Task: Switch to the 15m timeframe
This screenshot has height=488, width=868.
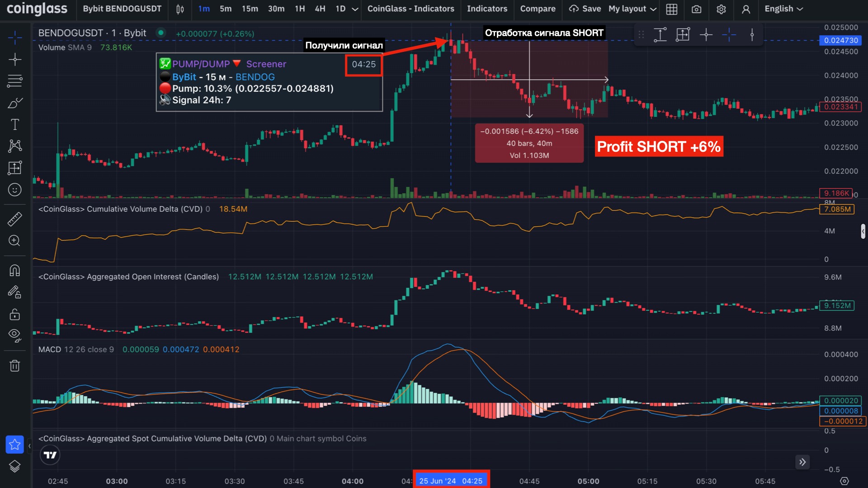Action: point(250,9)
